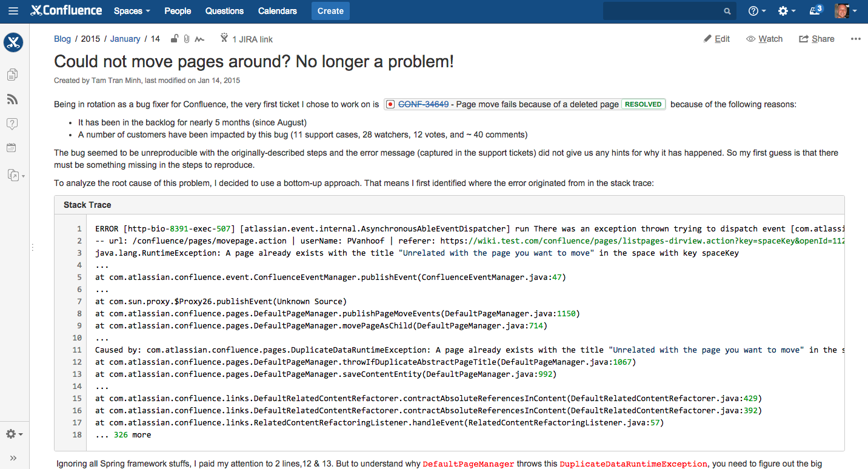Click stack trace line number 13
This screenshot has height=469, width=868.
pyautogui.click(x=77, y=374)
